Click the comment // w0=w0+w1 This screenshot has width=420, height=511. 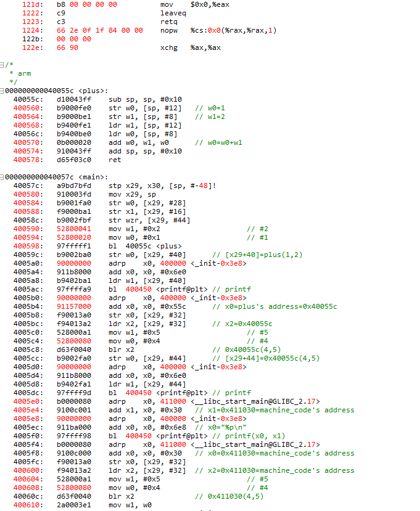point(218,143)
